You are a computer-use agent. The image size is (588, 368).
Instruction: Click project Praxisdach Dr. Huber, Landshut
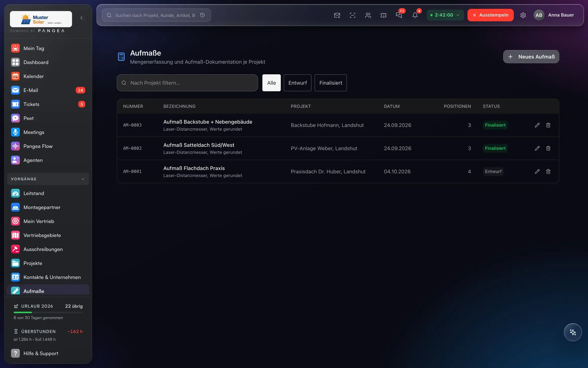328,172
